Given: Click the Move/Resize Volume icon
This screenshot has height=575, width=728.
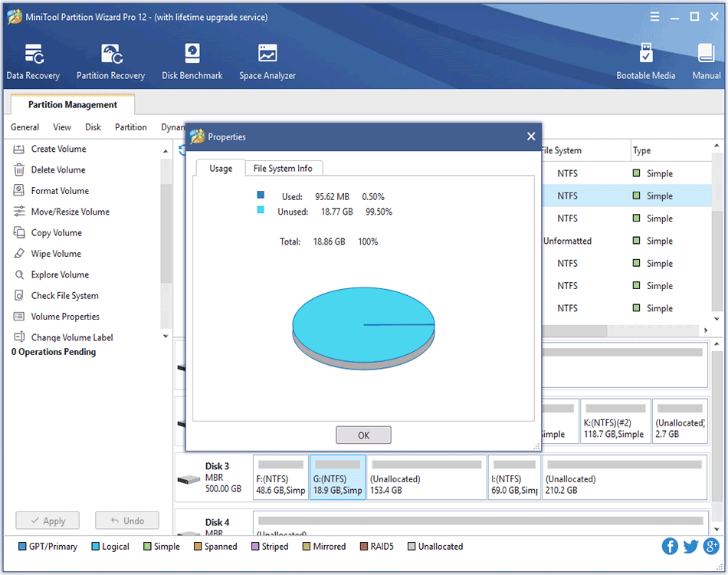Looking at the screenshot, I should pyautogui.click(x=18, y=212).
